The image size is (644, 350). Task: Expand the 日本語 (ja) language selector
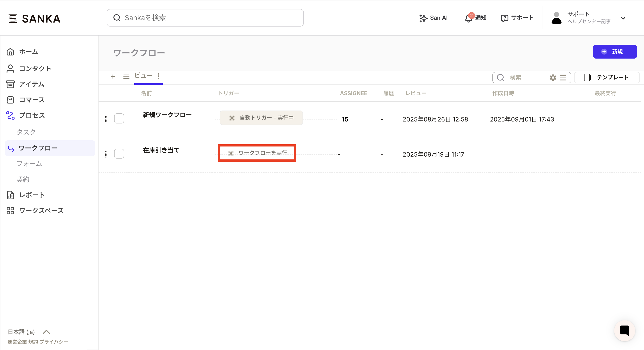point(46,332)
